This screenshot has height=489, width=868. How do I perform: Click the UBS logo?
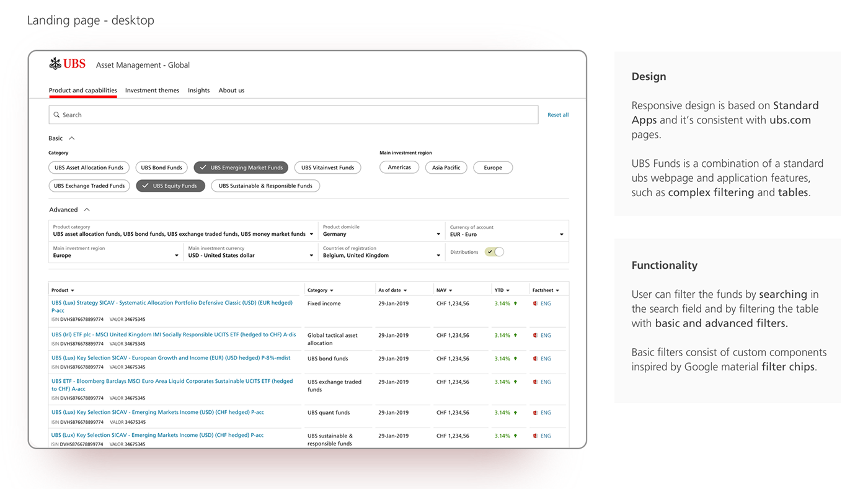coord(68,63)
